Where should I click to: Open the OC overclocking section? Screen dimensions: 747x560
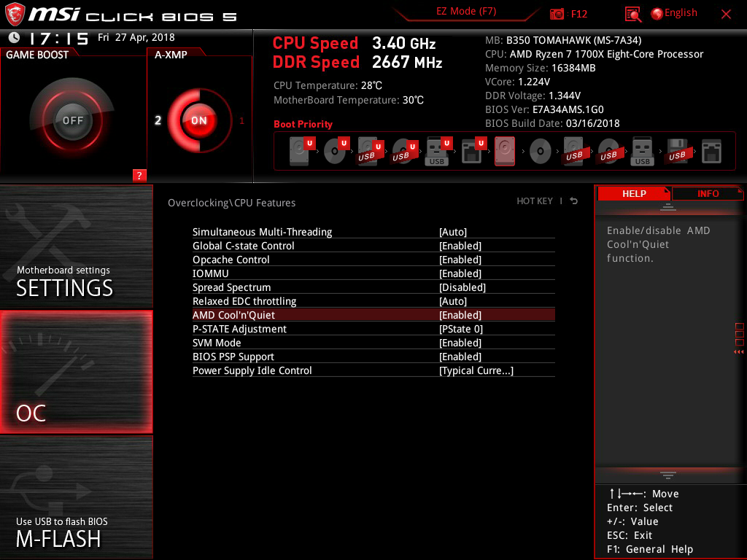(x=76, y=372)
